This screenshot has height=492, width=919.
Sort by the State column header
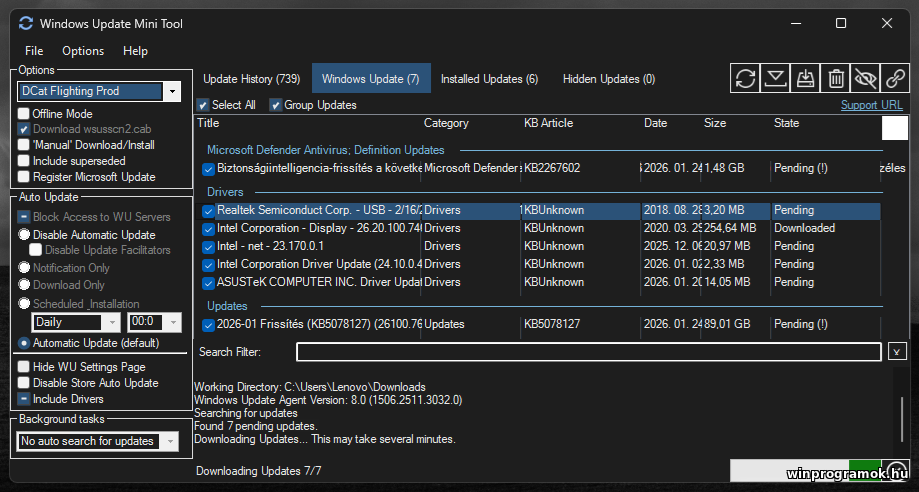point(786,123)
